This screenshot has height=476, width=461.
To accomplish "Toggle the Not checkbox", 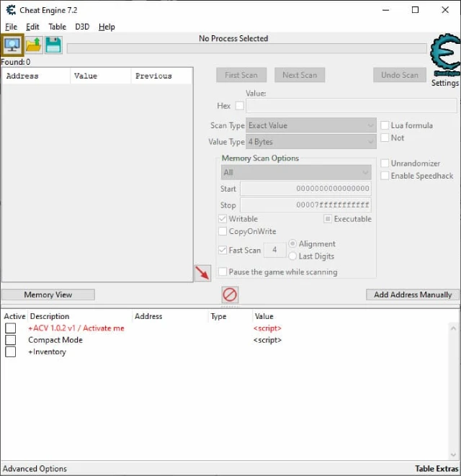I will [385, 138].
